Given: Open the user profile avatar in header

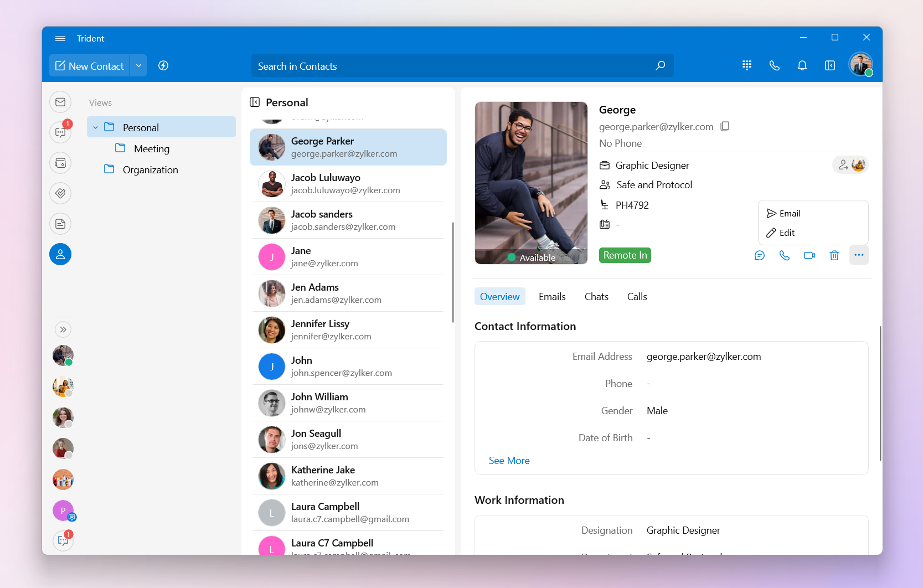Looking at the screenshot, I should [x=861, y=65].
